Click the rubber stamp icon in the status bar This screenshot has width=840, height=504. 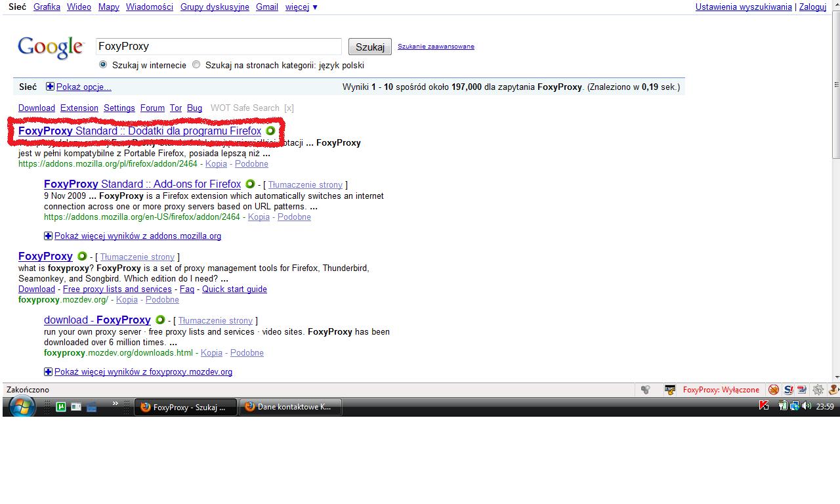(833, 390)
